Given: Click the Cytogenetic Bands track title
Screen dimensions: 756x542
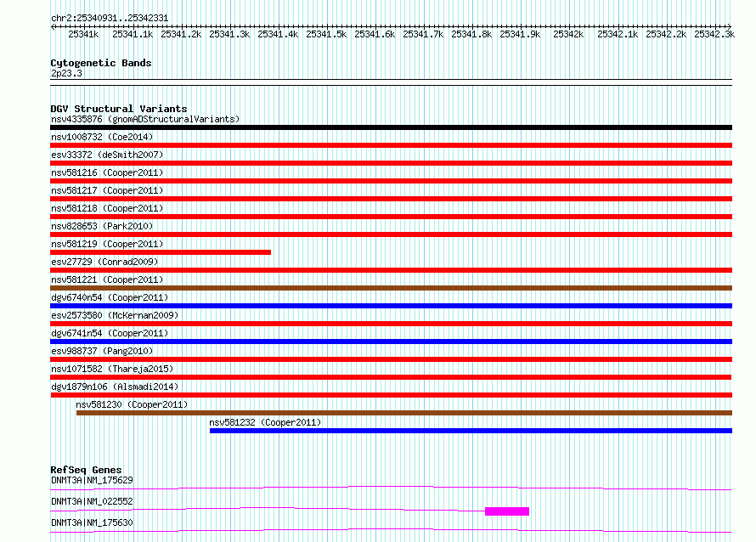Looking at the screenshot, I should tap(101, 63).
